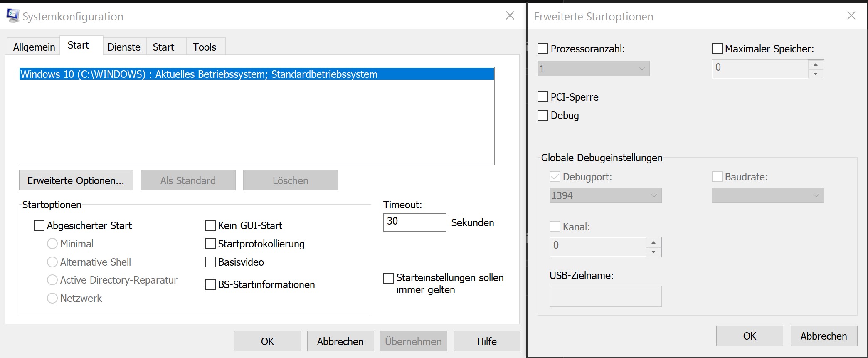Enable Basisvideo checkbox
This screenshot has height=358, width=868.
point(210,262)
